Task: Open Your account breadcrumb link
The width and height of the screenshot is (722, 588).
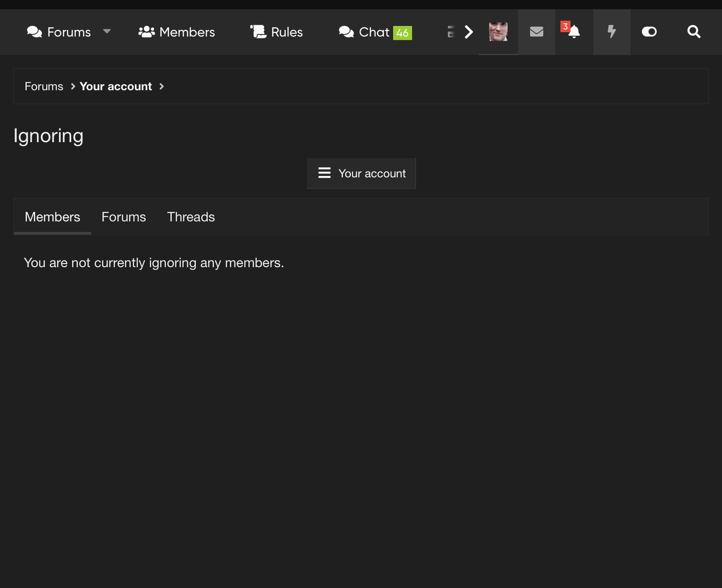Action: pos(116,86)
